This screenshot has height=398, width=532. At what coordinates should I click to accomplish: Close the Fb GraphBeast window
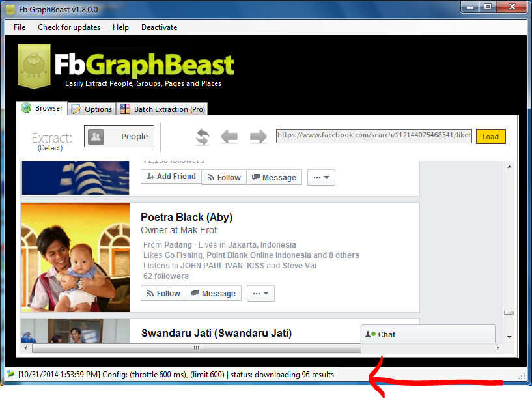click(512, 7)
